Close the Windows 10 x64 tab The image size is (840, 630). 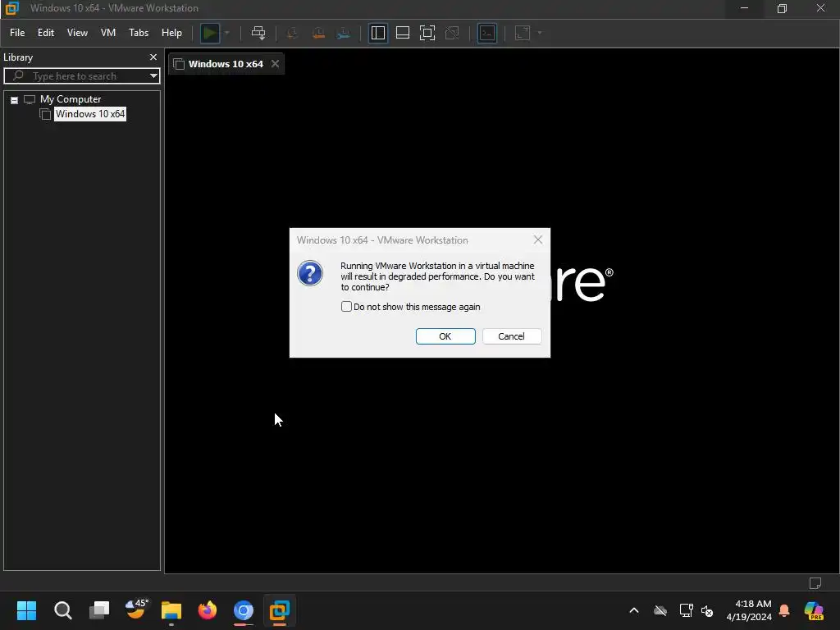click(x=275, y=64)
